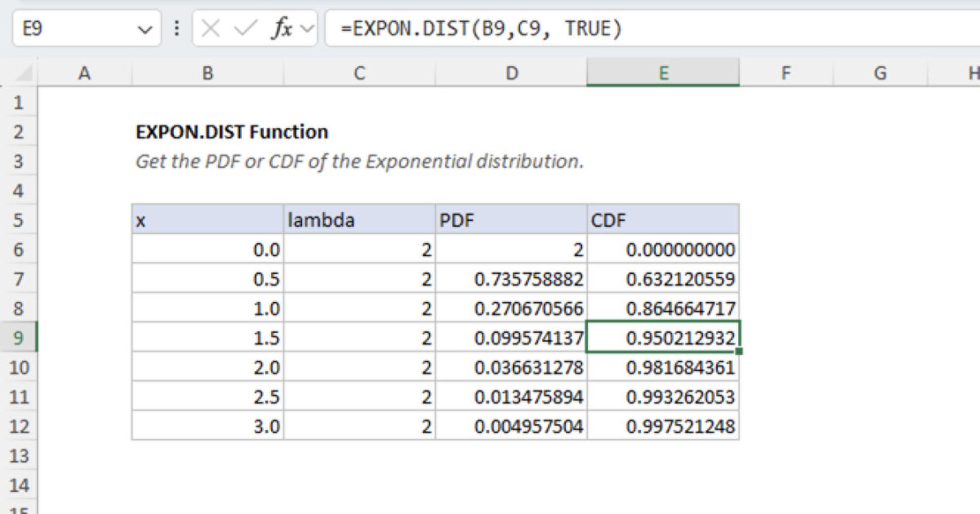Open the Name Box dropdown arrow
The height and width of the screenshot is (514, 980).
(x=145, y=28)
